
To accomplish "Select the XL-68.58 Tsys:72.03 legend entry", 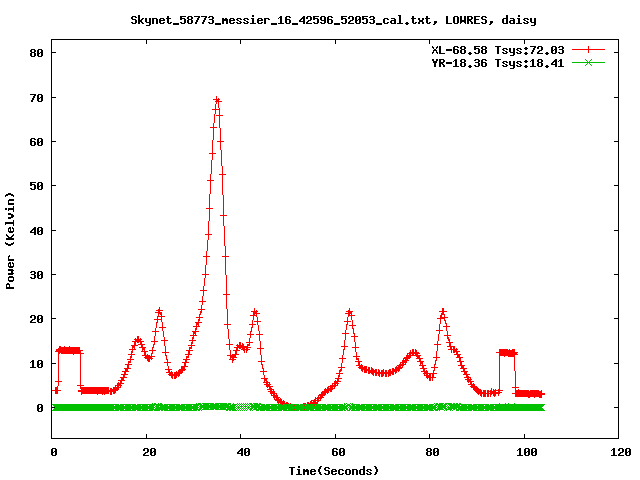I will click(498, 50).
